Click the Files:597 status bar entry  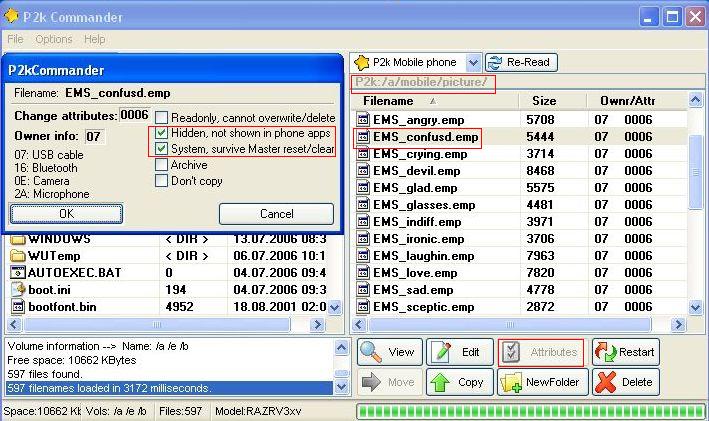pos(180,411)
